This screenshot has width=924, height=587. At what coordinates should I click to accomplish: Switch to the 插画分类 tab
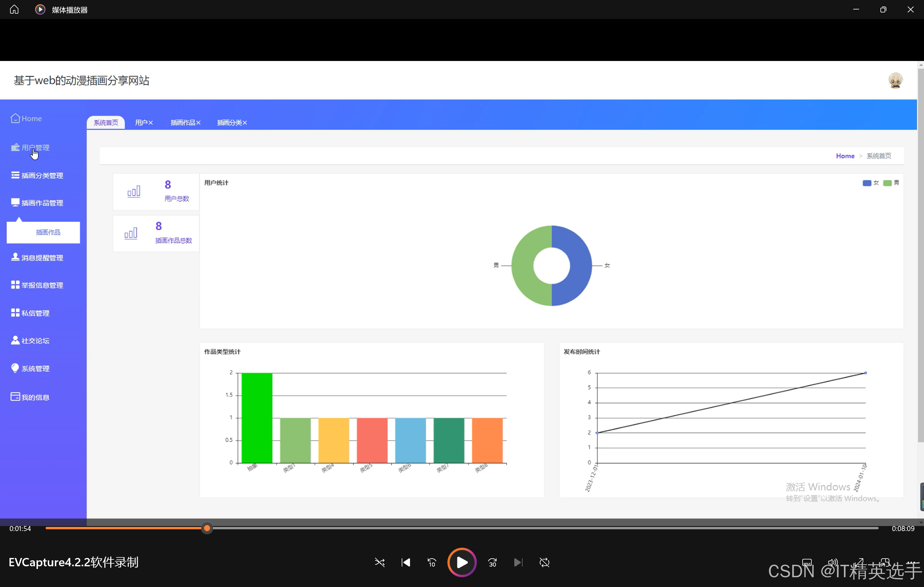[x=230, y=123]
